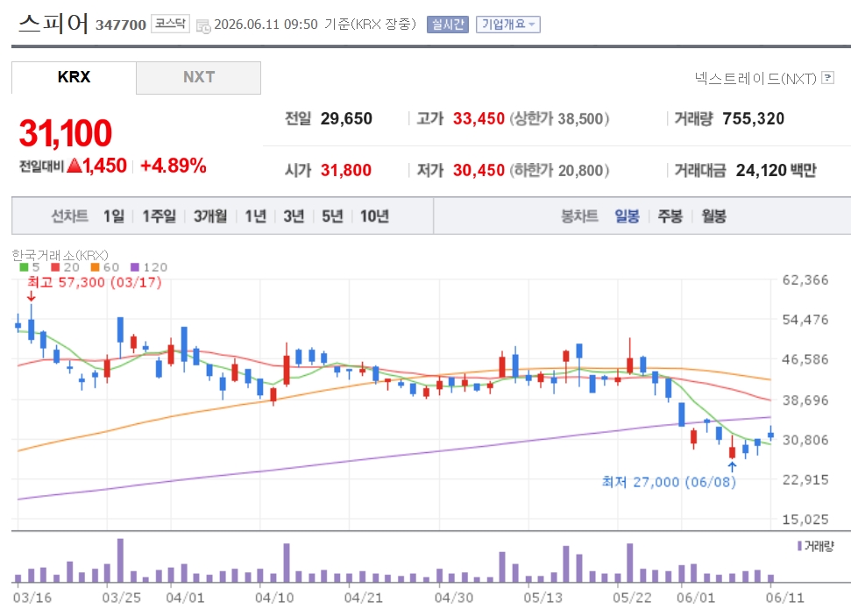Toggle the 실시간 realtime button
Viewport: 851px width, 616px height.
click(448, 25)
